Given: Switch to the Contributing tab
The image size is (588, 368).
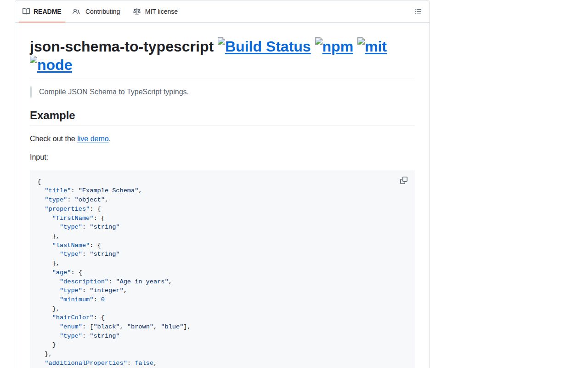Looking at the screenshot, I should pos(96,11).
